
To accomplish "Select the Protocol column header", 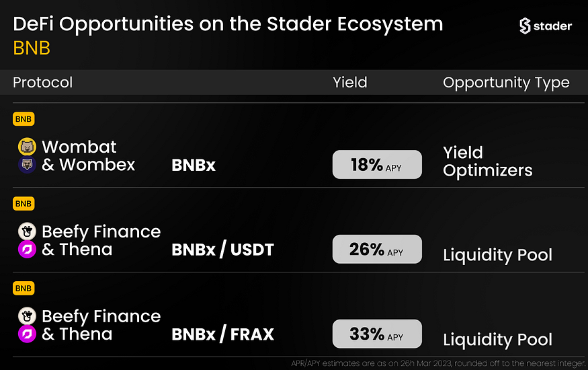I will tap(43, 83).
